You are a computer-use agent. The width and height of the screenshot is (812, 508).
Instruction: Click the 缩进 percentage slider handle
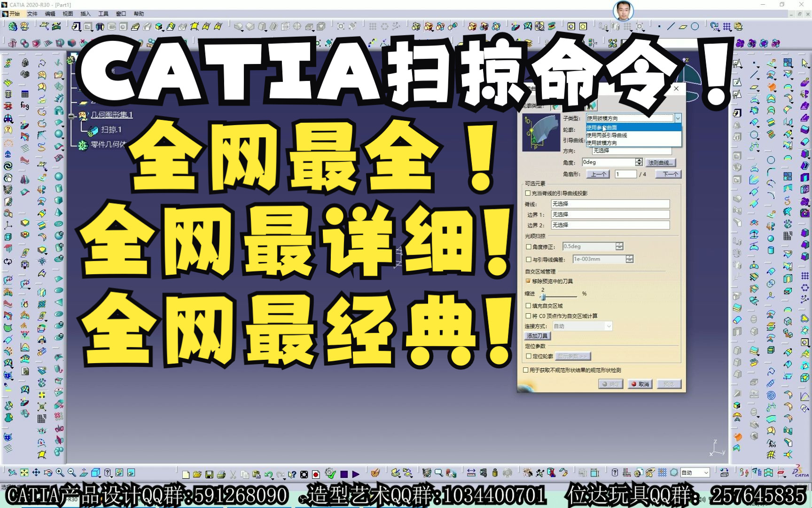pyautogui.click(x=543, y=296)
